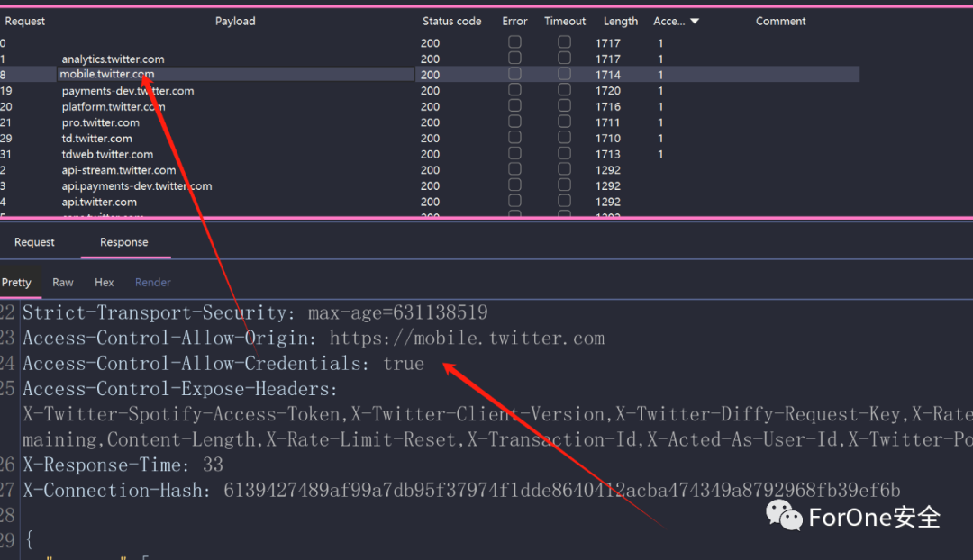Open the Render view tab
Viewport: 973px width, 560px height.
152,282
